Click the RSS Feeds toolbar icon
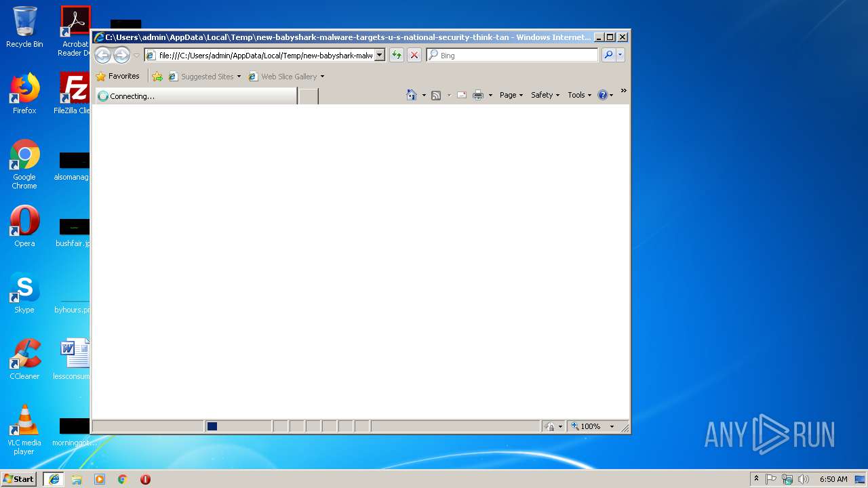The height and width of the screenshot is (488, 868). tap(436, 96)
